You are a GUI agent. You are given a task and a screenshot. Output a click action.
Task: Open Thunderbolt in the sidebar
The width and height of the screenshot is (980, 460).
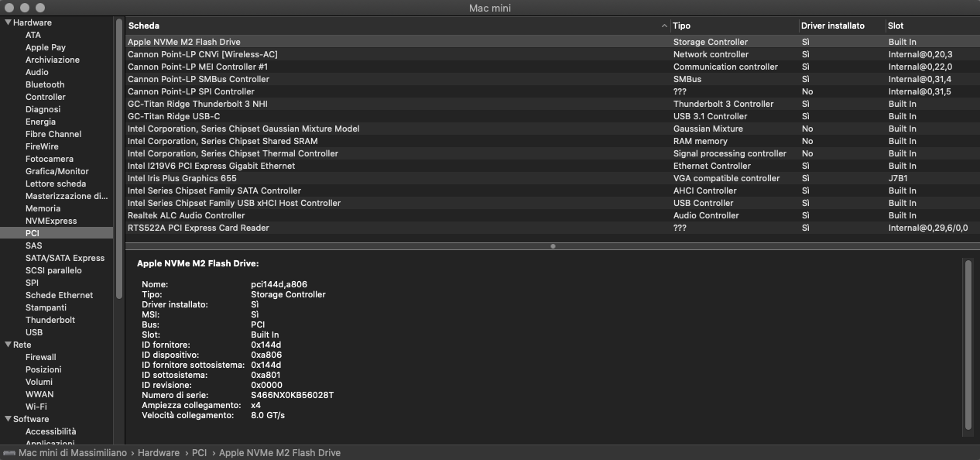click(x=50, y=320)
